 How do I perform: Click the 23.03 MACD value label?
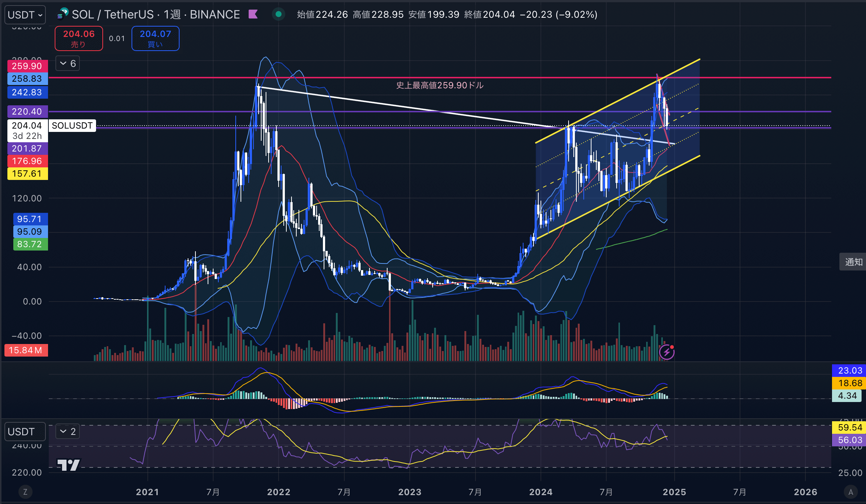(x=849, y=371)
